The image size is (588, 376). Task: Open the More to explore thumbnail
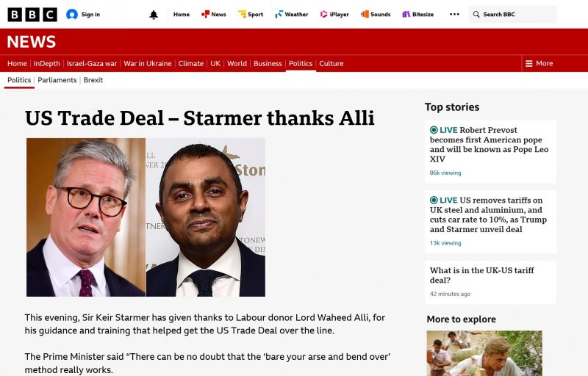[484, 353]
